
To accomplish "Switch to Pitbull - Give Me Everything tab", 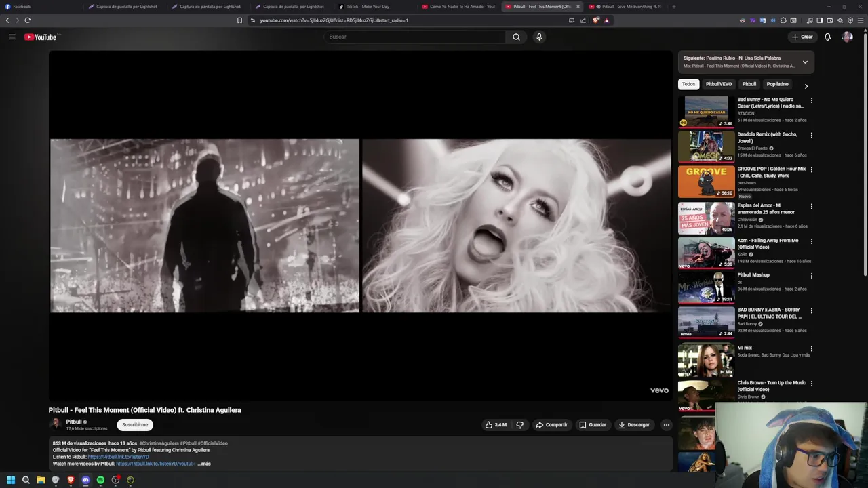I will click(x=625, y=7).
